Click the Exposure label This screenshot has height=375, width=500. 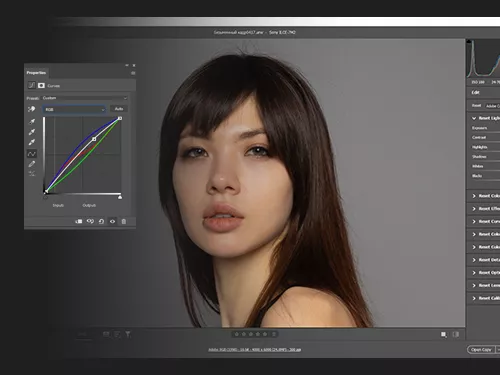tap(479, 128)
